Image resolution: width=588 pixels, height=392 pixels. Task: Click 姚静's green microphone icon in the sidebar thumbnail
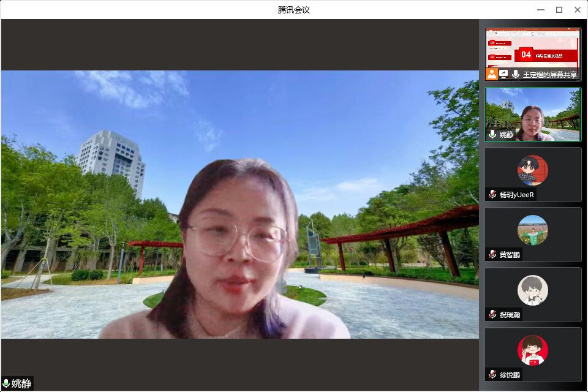coord(492,135)
